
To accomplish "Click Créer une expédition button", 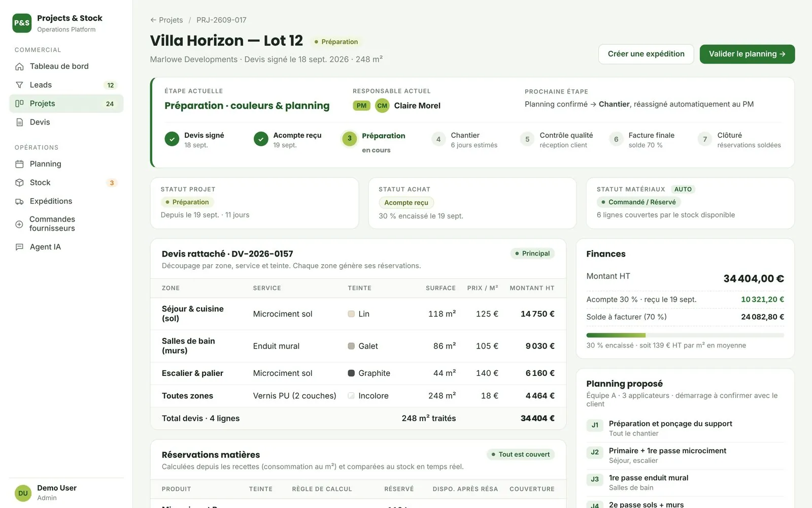I will click(x=646, y=54).
